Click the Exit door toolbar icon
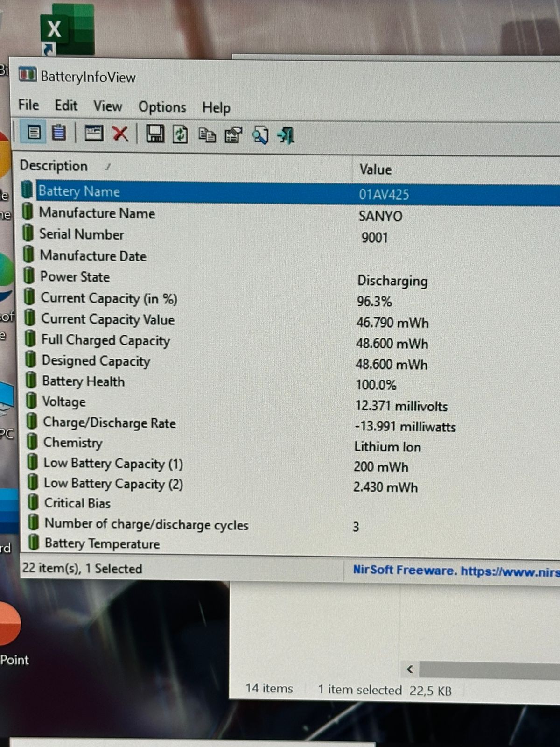This screenshot has height=747, width=560. (x=286, y=136)
